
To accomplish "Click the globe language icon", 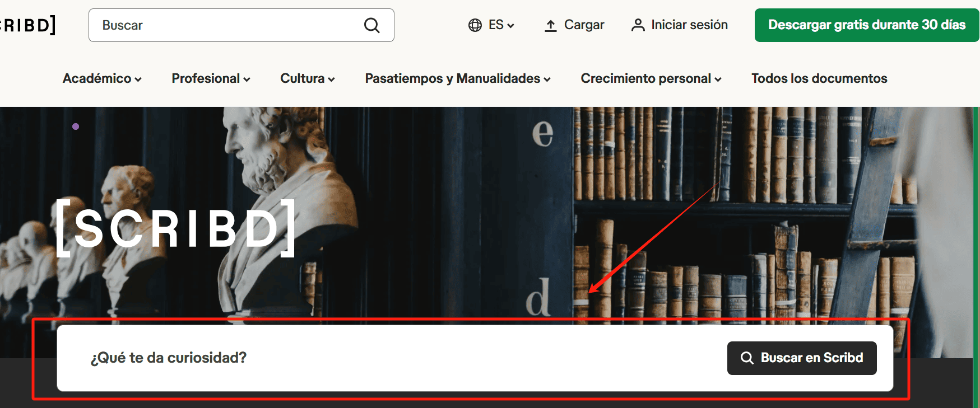I will pos(475,25).
